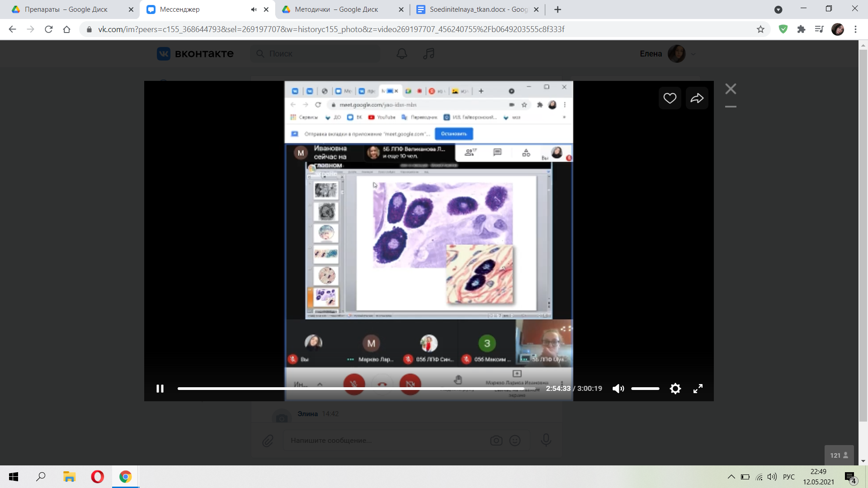The width and height of the screenshot is (868, 488).
Task: Attach a file with the paperclip
Action: point(268,441)
